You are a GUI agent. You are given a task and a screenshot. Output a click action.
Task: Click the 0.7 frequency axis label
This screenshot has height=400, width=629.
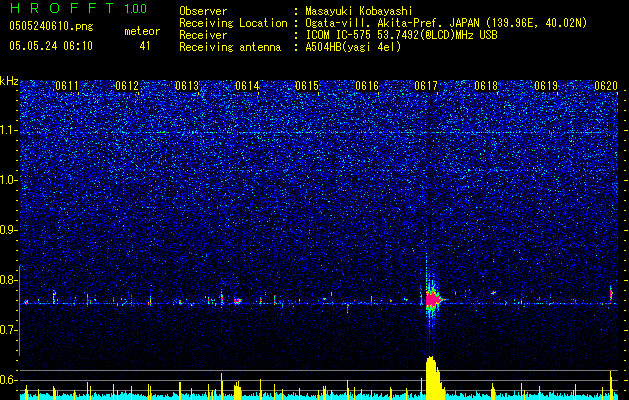click(x=9, y=330)
